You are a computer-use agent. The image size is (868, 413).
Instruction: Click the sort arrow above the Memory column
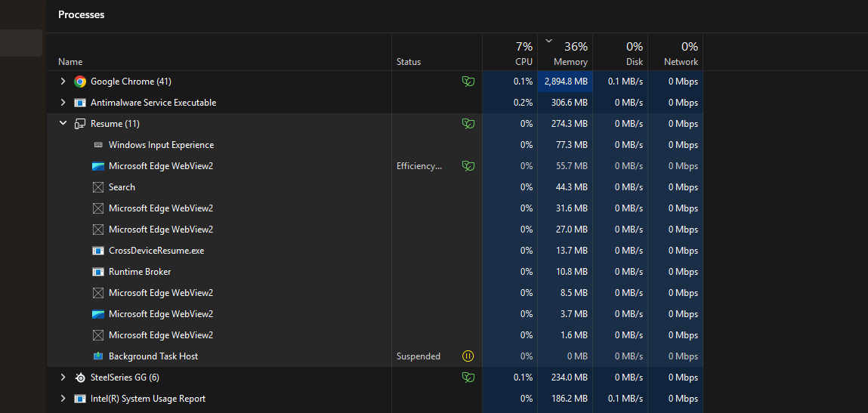(x=548, y=41)
